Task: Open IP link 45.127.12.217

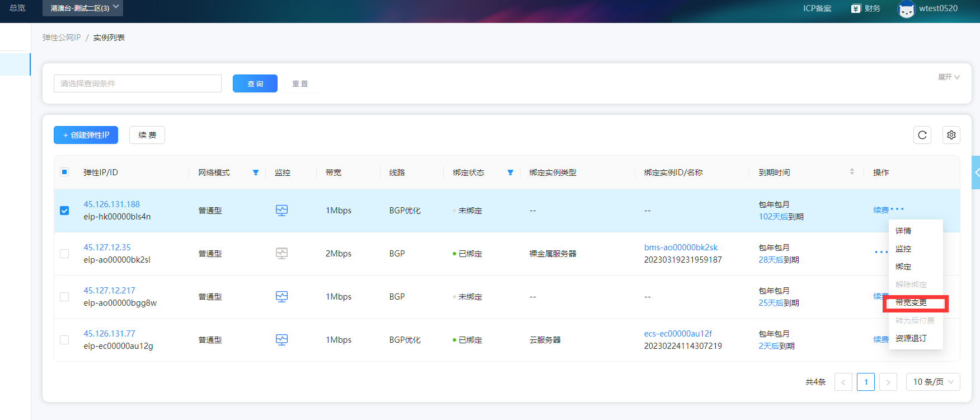Action: [x=109, y=291]
